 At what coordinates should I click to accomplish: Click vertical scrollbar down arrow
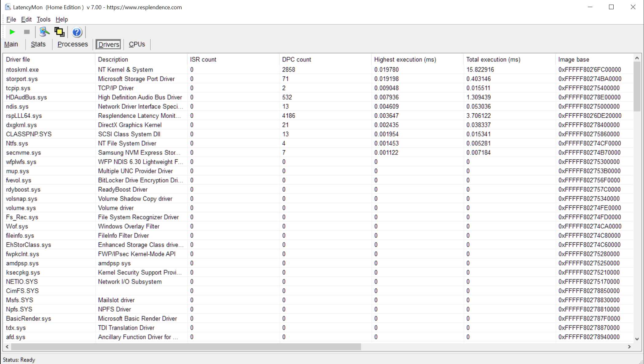[x=637, y=339]
